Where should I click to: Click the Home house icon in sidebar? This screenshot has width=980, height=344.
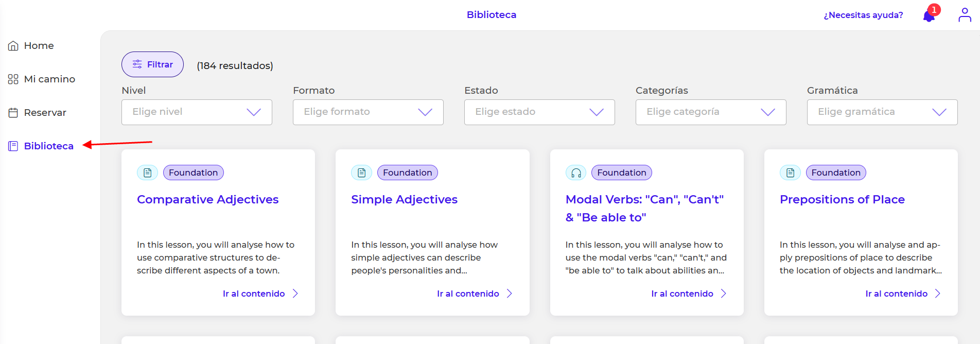pyautogui.click(x=13, y=46)
